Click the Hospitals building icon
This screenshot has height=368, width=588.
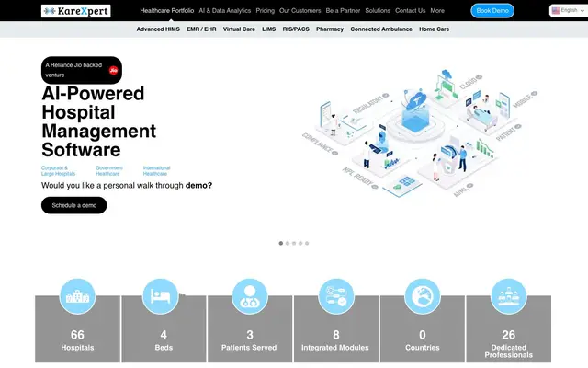pos(77,296)
